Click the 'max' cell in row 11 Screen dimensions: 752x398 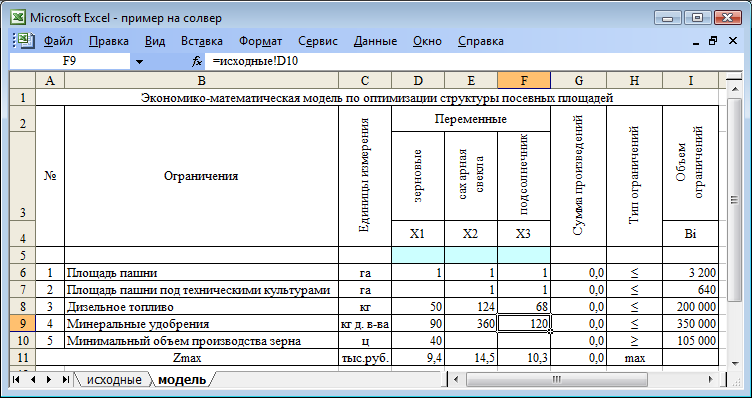[634, 357]
